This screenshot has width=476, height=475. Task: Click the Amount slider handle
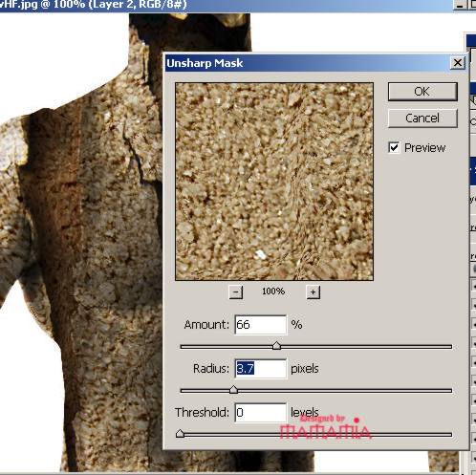pos(276,346)
